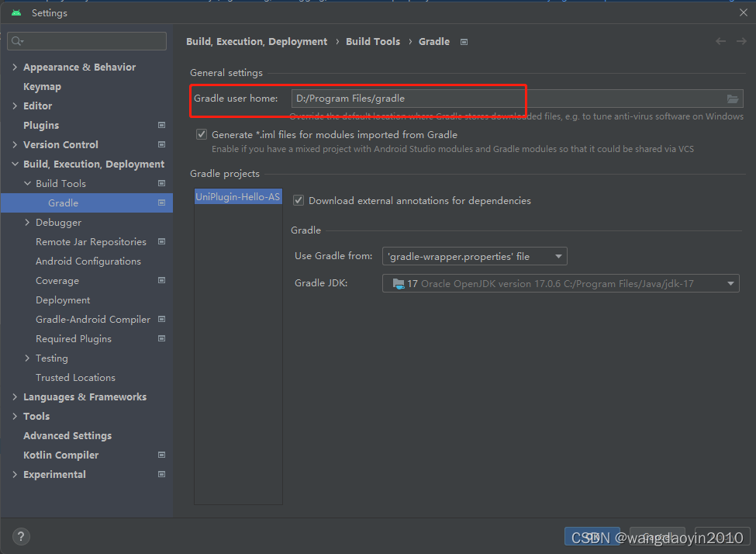Click the project-level icon on Required Plugins row
Image resolution: width=756 pixels, height=554 pixels.
point(161,338)
